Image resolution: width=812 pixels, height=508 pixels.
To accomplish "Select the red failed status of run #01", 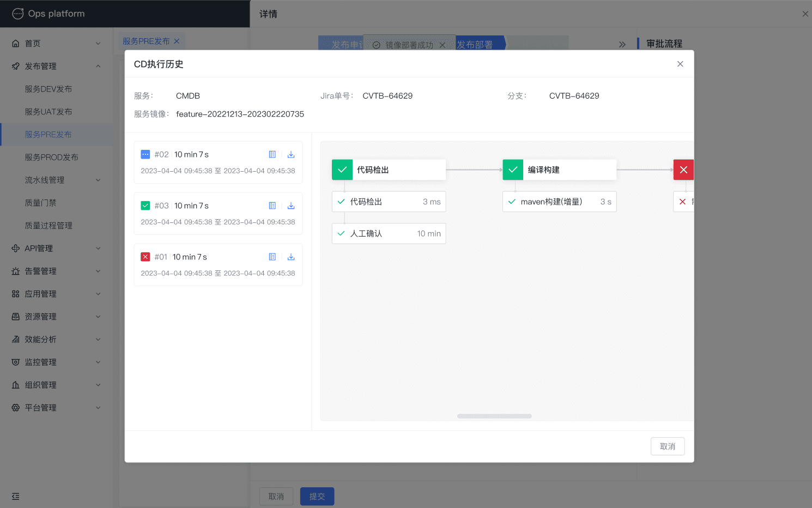I will coord(146,257).
